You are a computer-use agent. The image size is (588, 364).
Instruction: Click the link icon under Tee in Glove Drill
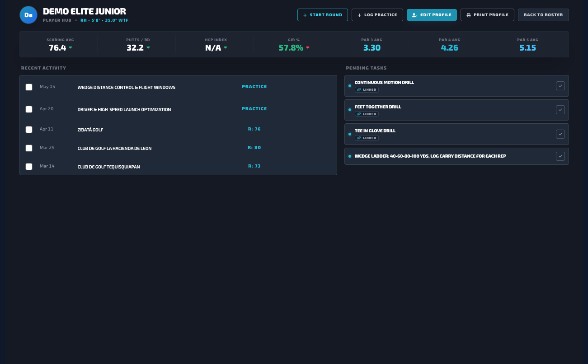click(x=359, y=138)
